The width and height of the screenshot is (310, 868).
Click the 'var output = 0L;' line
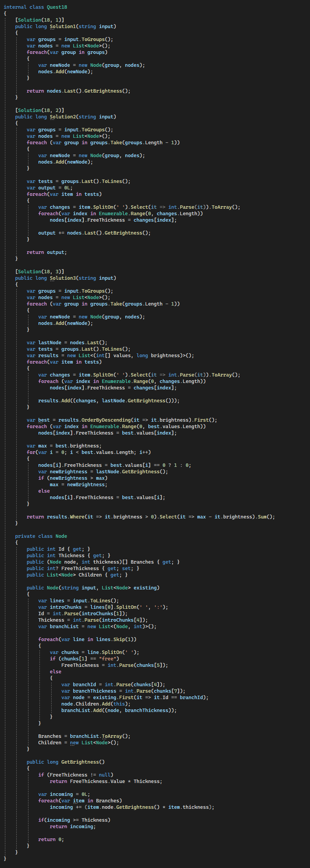pyautogui.click(x=50, y=187)
